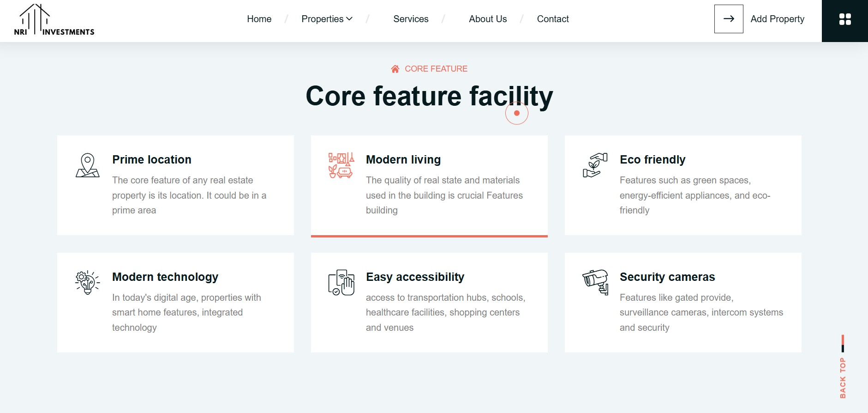868x413 pixels.
Task: Navigate to About Us
Action: (x=488, y=19)
